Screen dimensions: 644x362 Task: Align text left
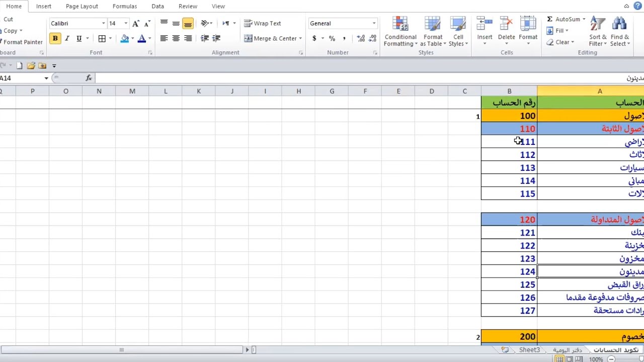click(x=164, y=38)
